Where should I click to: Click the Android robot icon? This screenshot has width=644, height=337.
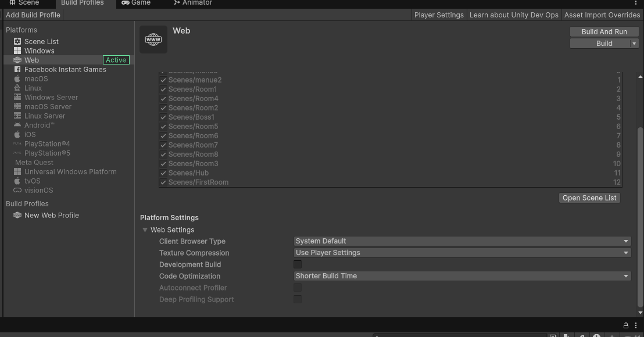pyautogui.click(x=17, y=125)
